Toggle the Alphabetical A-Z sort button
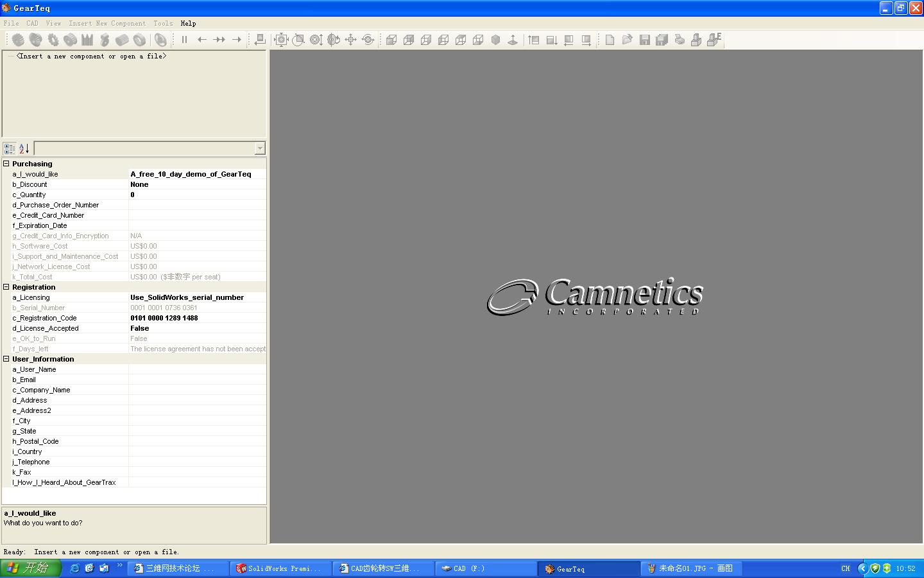Viewport: 924px width, 578px height. (24, 148)
